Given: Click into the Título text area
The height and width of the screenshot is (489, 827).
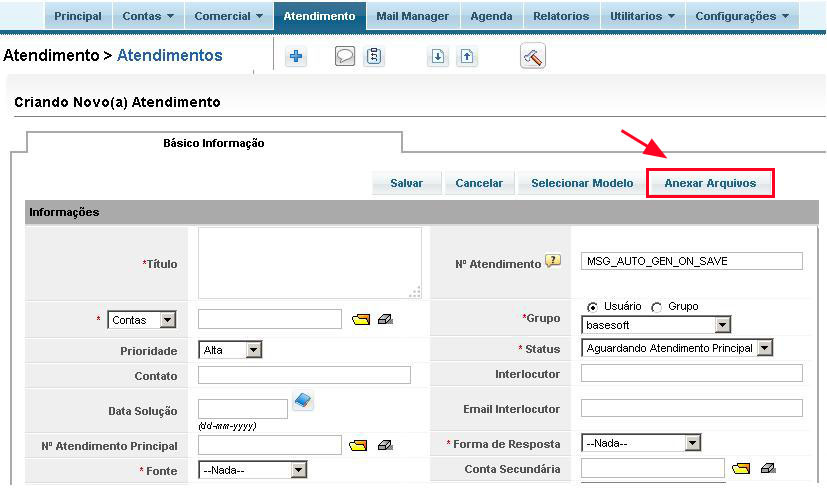Looking at the screenshot, I should click(x=310, y=263).
